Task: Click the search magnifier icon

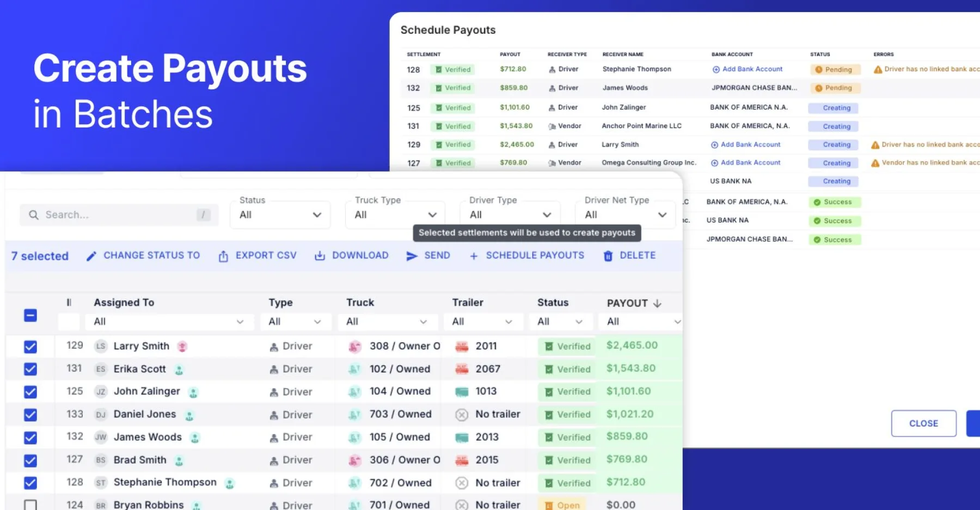Action: tap(34, 215)
